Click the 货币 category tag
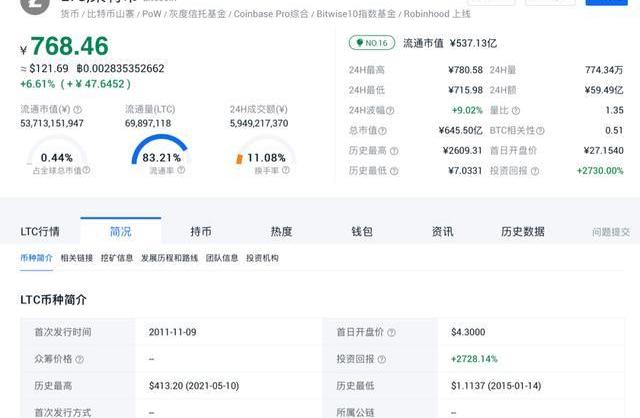Screen dimensions: 640x418 pyautogui.click(x=70, y=14)
